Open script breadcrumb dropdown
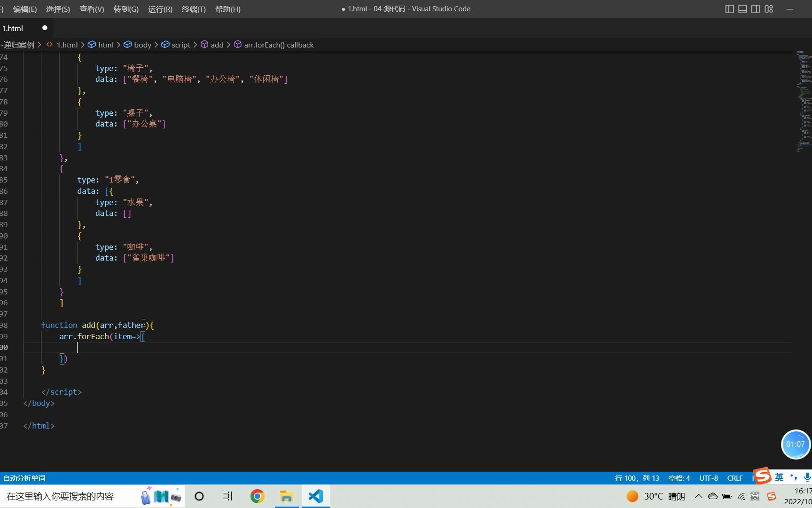This screenshot has height=508, width=812. tap(181, 45)
